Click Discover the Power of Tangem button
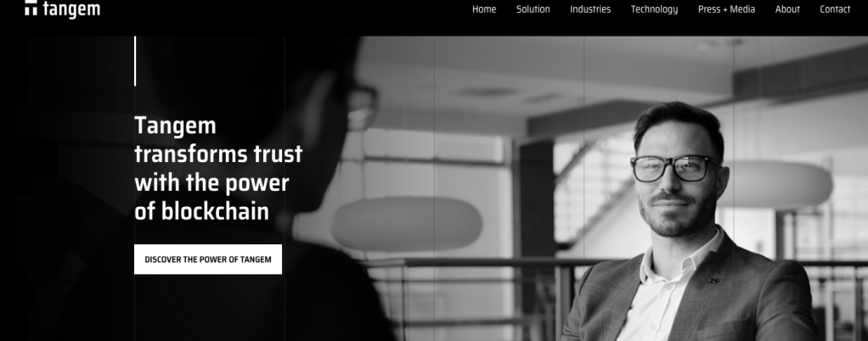868x341 pixels. [x=207, y=260]
